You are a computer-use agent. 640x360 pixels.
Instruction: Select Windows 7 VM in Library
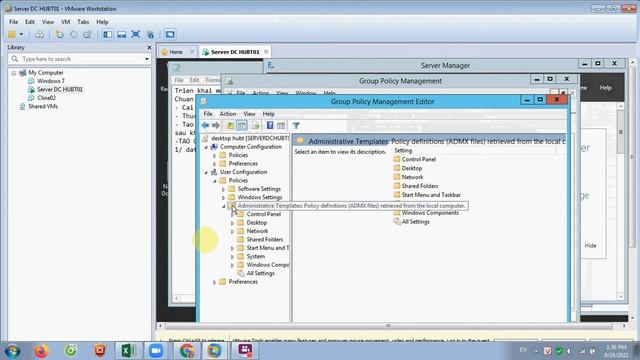click(51, 81)
